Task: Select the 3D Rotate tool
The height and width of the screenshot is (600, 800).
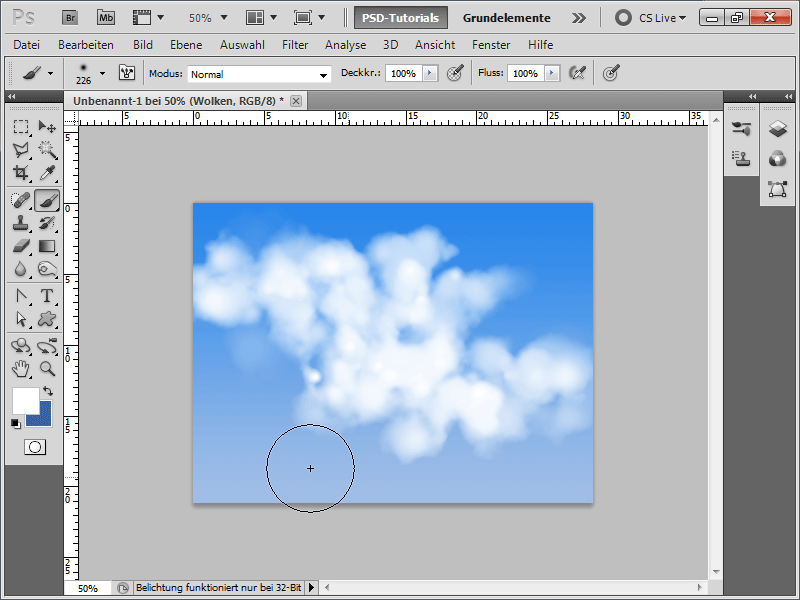Action: coord(21,346)
